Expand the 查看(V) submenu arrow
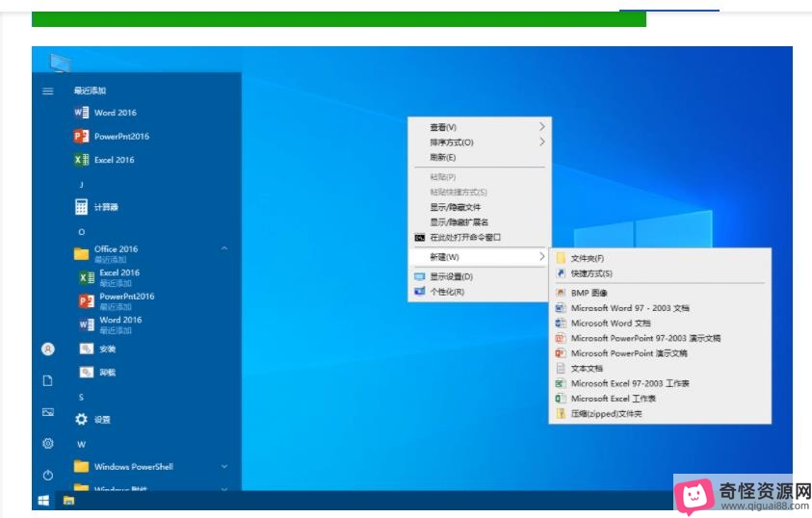Screen dimensions: 812x518 pyautogui.click(x=541, y=127)
